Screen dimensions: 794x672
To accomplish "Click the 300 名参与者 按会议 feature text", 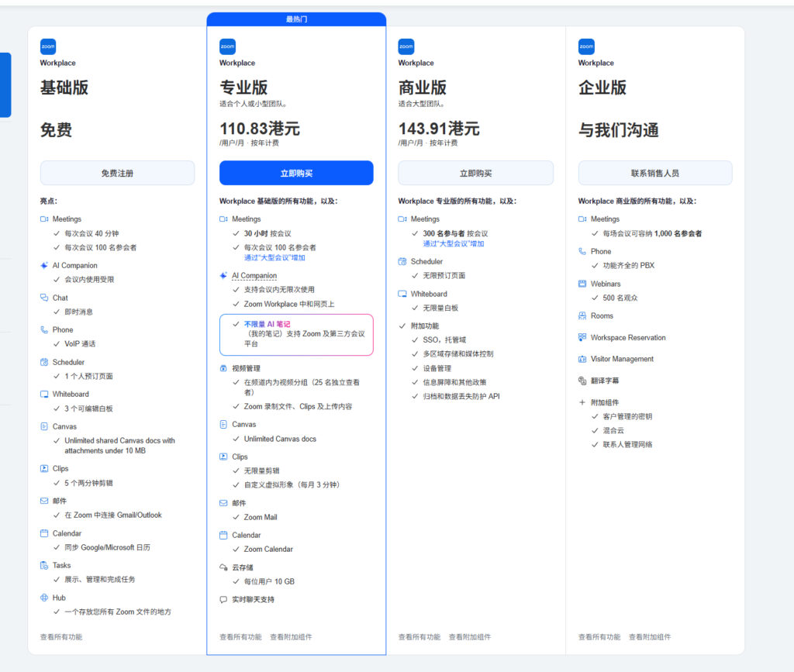I will [x=455, y=233].
